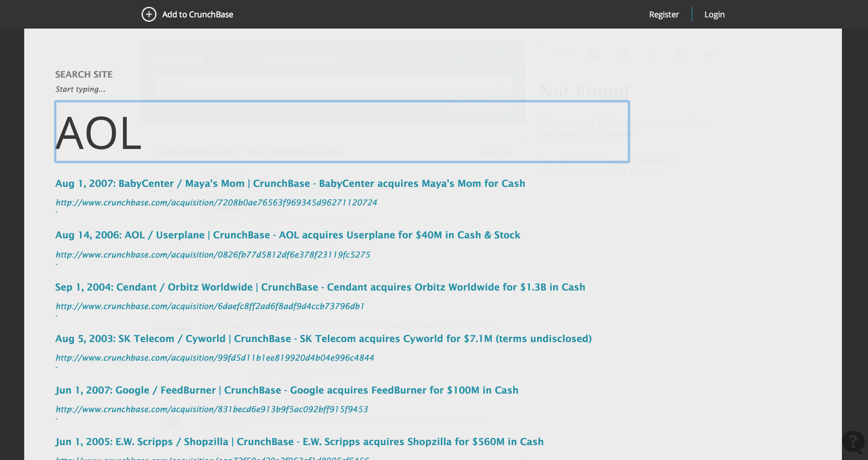Screen dimensions: 868x460
Task: Click the acquisition URL ending in 4e996c4844
Action: 215,358
